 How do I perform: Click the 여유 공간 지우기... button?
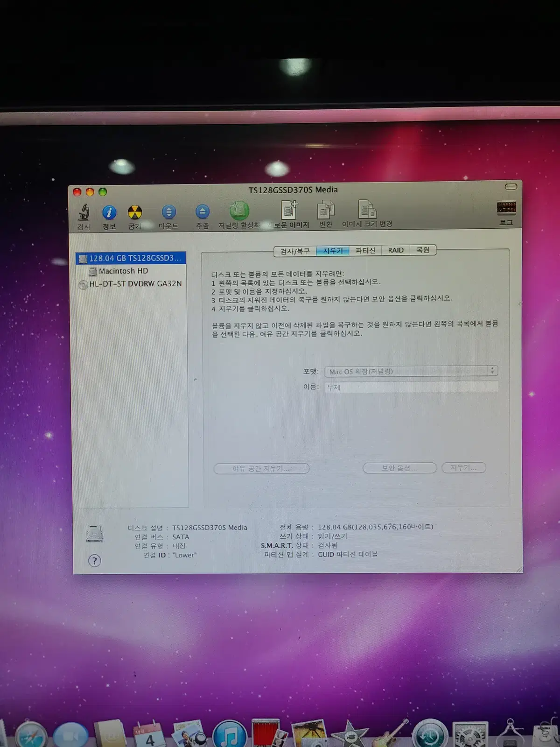(x=261, y=468)
